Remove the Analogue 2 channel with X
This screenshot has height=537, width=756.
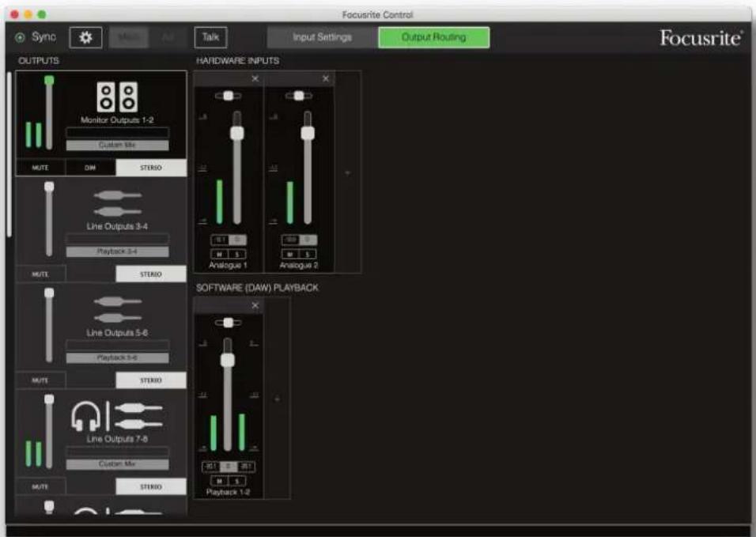(326, 78)
